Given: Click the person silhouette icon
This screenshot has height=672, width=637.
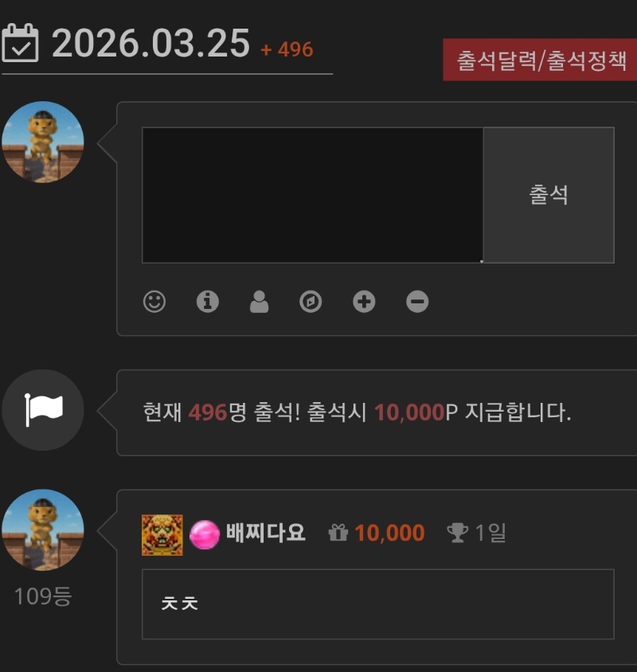Looking at the screenshot, I should [260, 302].
